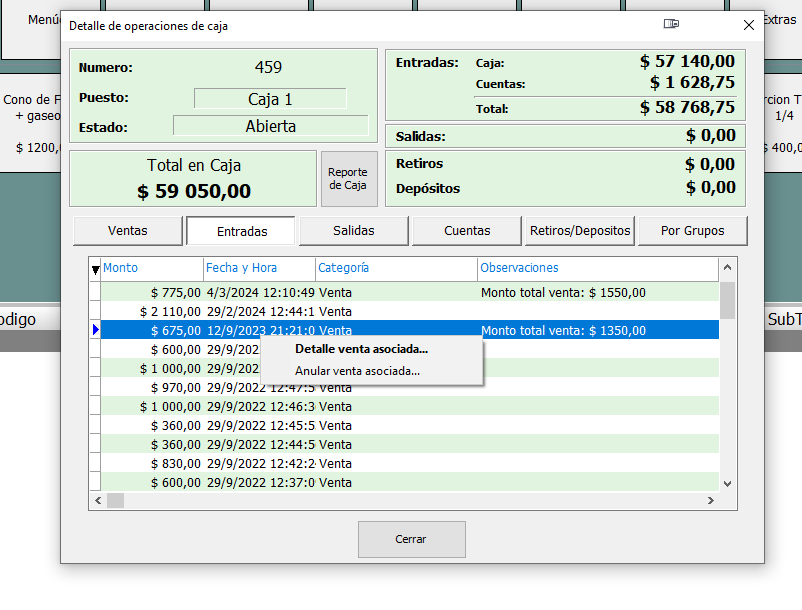Image resolution: width=802 pixels, height=610 pixels.
Task: Click the Estado field showing Abierta
Action: pyautogui.click(x=271, y=126)
